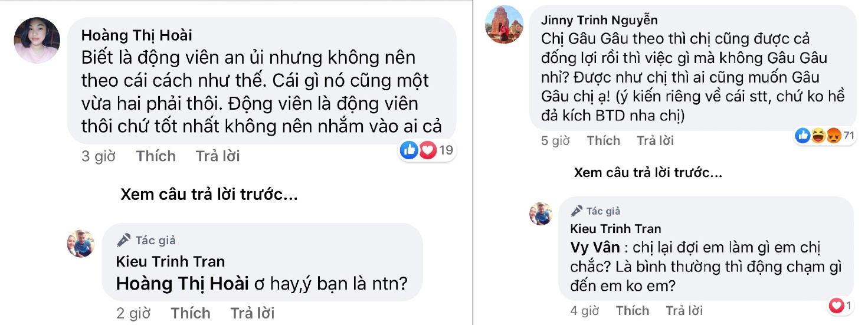Click the like reaction icon on Hoài's comment

click(408, 150)
